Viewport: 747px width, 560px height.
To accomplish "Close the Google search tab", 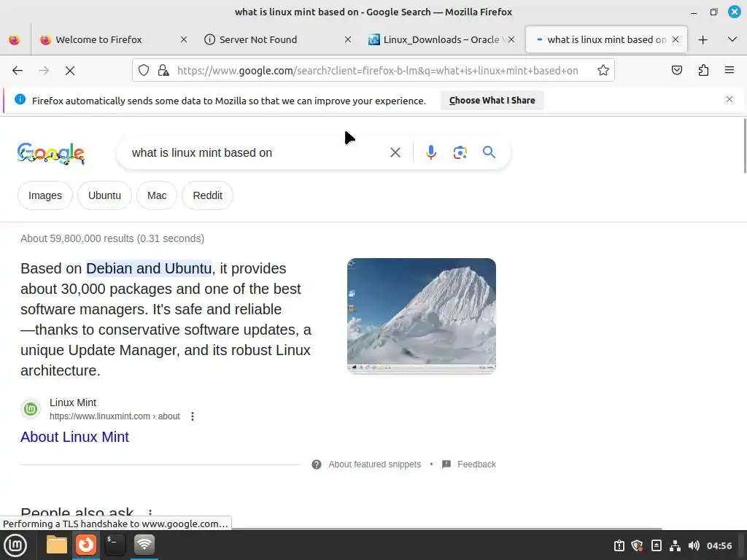I will pos(676,39).
